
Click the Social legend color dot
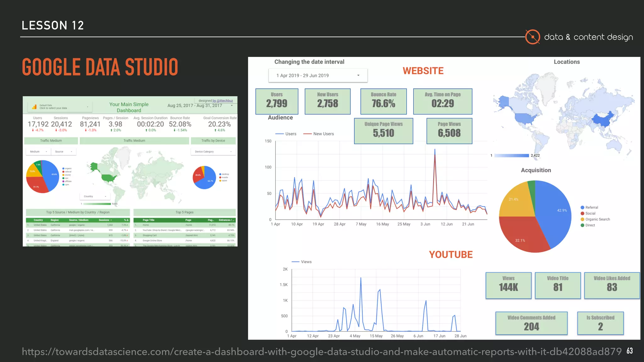tap(582, 213)
